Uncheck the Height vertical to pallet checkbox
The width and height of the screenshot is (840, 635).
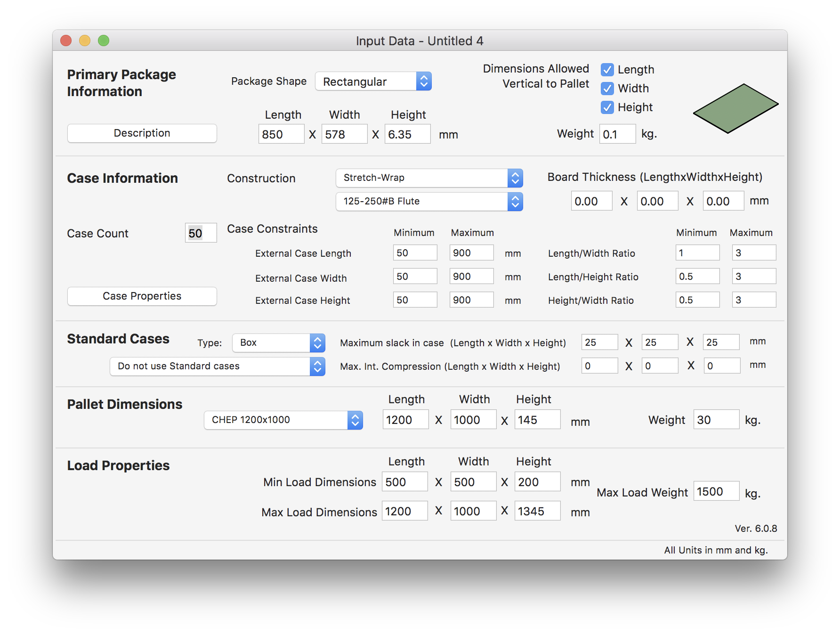click(x=607, y=107)
